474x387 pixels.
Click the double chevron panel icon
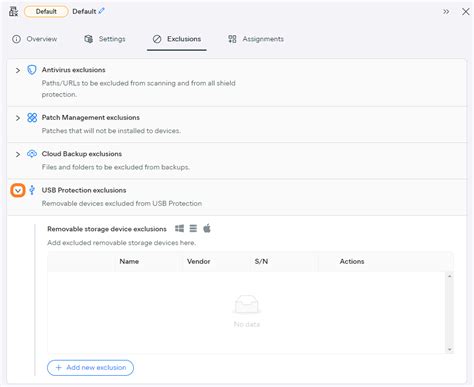click(446, 12)
